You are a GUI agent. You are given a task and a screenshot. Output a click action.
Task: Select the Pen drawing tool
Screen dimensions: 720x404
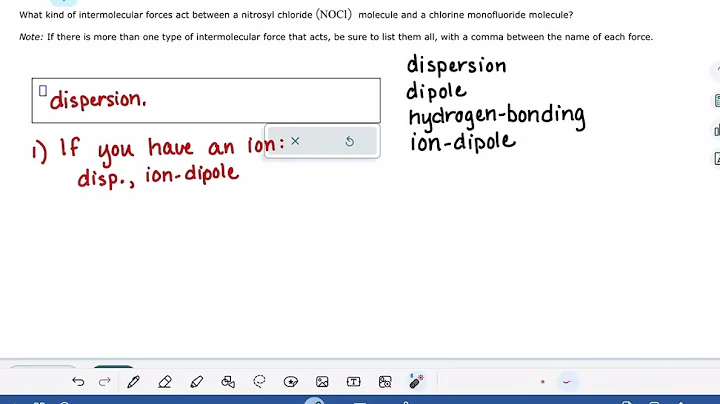(x=134, y=382)
